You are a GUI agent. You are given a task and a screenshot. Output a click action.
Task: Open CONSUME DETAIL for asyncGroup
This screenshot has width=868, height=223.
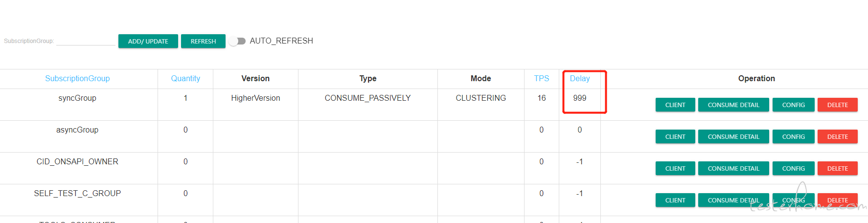(x=733, y=136)
